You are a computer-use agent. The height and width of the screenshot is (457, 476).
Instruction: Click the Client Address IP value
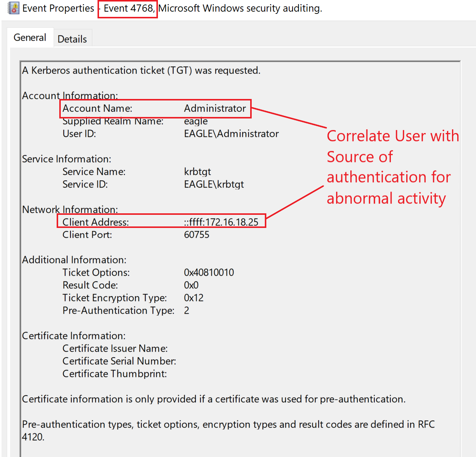(221, 222)
